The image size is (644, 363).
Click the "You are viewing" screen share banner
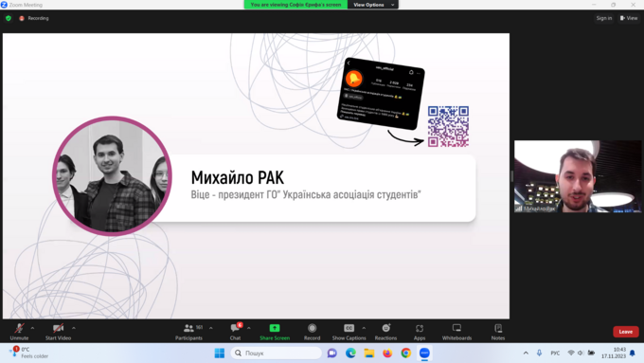(x=295, y=5)
